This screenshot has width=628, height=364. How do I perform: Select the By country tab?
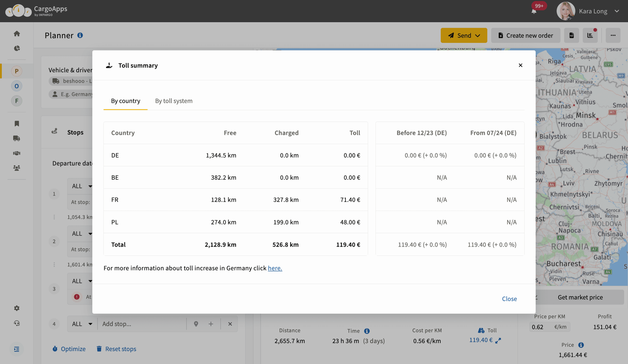(125, 101)
